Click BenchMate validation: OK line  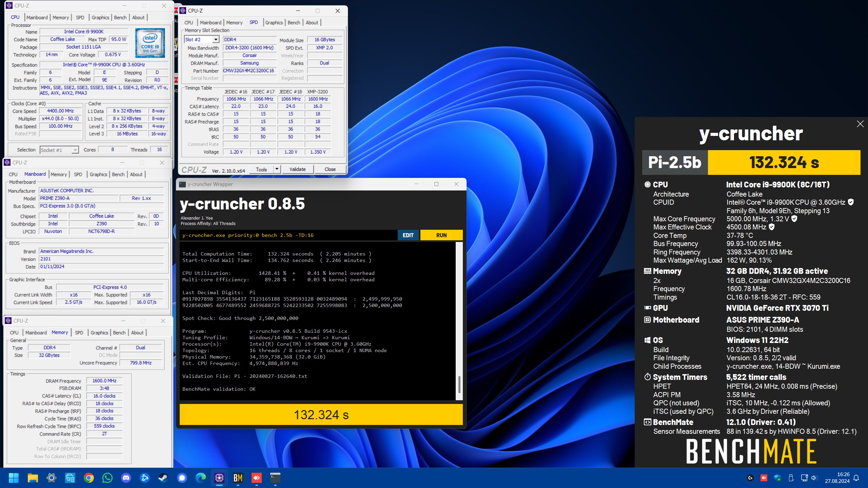click(219, 389)
